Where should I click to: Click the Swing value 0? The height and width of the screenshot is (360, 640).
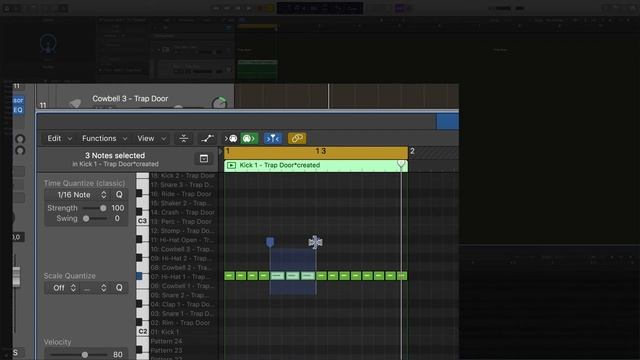[117, 219]
